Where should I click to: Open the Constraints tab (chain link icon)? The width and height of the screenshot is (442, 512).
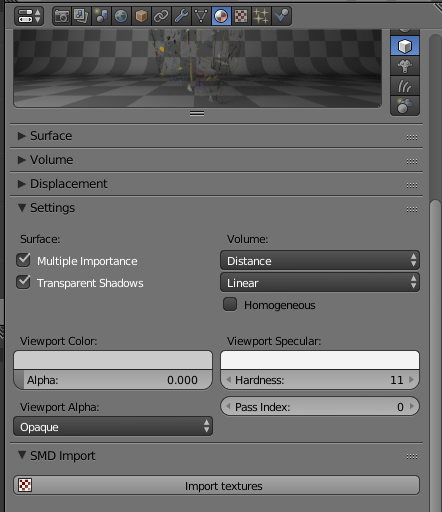pos(161,16)
